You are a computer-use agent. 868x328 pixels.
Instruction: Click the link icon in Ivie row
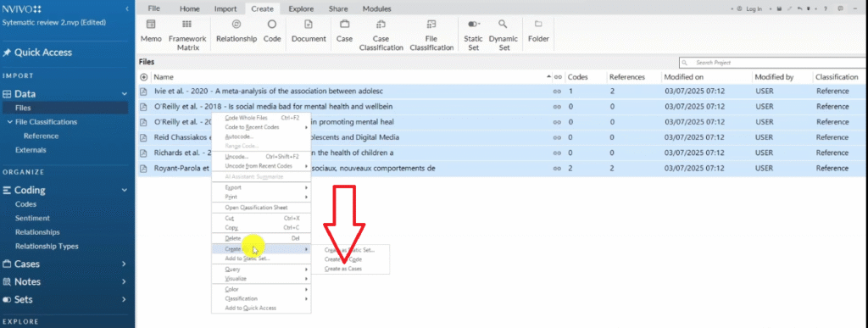pyautogui.click(x=558, y=92)
